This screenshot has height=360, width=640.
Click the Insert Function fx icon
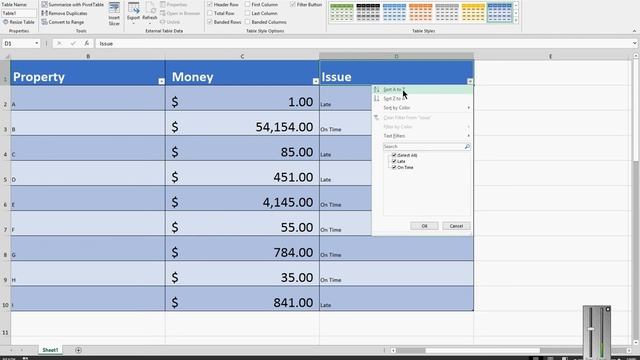click(x=87, y=43)
